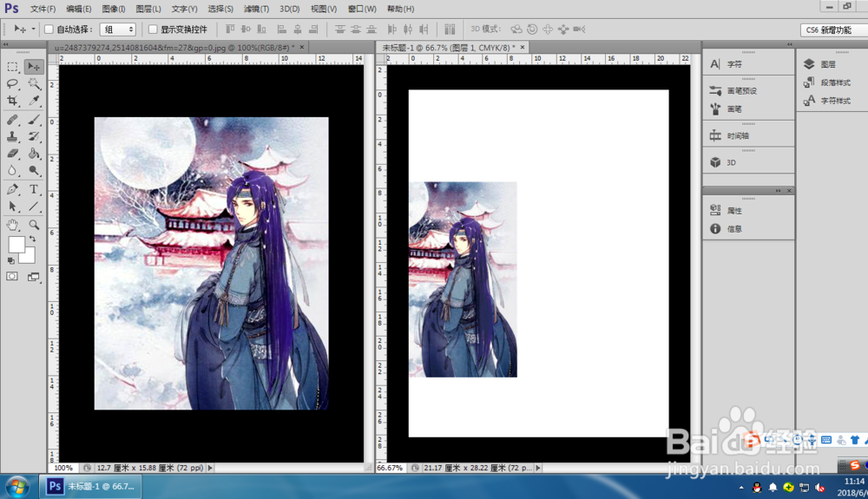
Task: Select the Line tool
Action: pos(34,207)
